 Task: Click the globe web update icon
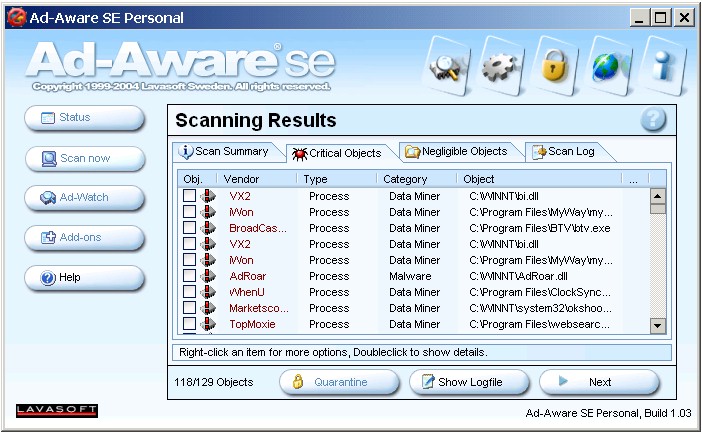609,67
